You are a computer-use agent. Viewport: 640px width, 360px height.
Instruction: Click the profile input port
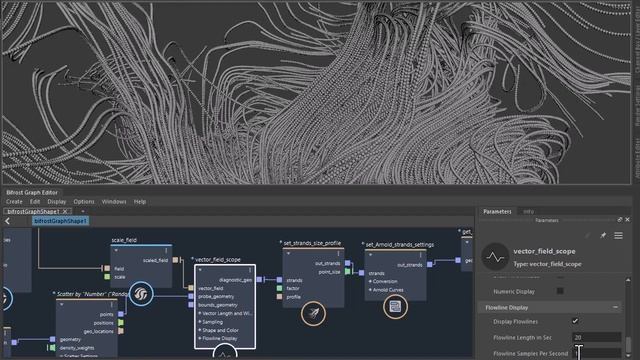pos(279,297)
